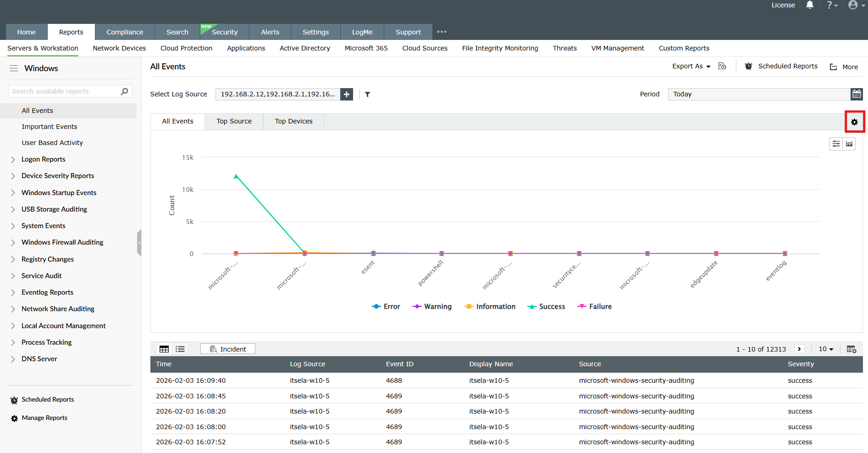Toggle Success series in chart legend
Screen dimensions: 868x453
pos(546,307)
